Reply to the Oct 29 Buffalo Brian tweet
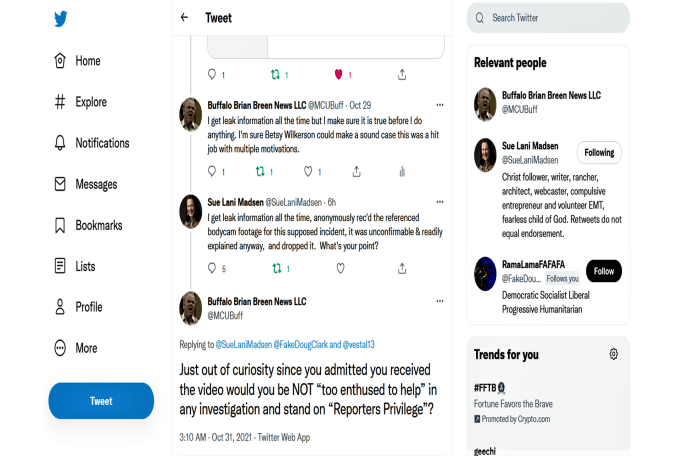The image size is (700, 456). 211,171
